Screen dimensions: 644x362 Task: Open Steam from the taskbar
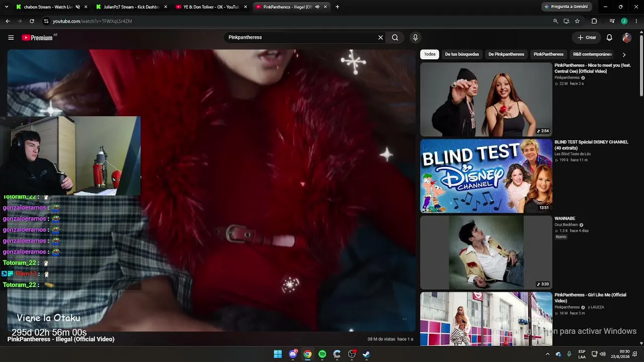pyautogui.click(x=366, y=354)
